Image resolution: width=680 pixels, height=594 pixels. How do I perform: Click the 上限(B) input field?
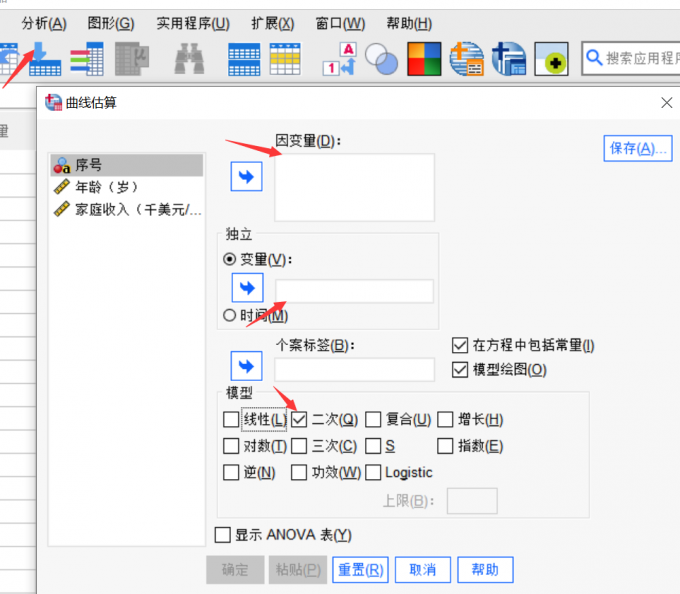point(472,501)
